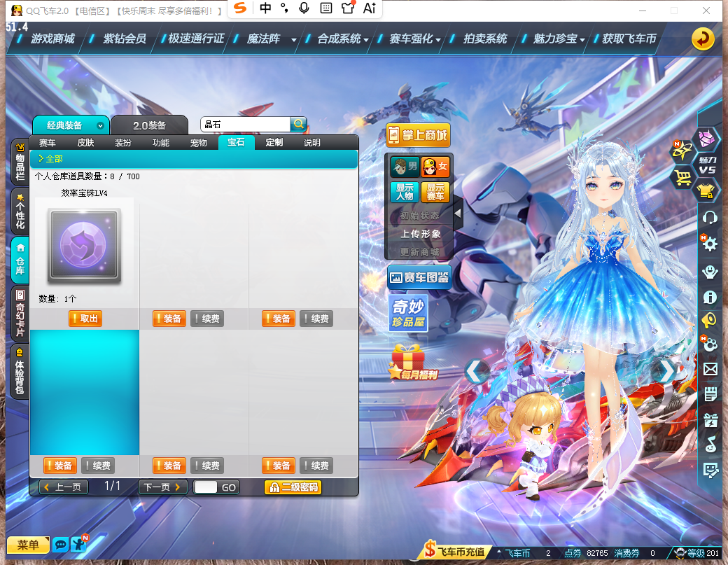
Task: Click the notepad task list icon
Action: click(x=710, y=394)
